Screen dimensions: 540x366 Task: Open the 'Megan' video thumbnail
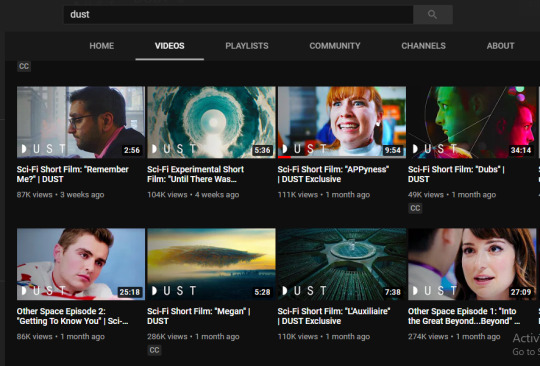coord(211,264)
